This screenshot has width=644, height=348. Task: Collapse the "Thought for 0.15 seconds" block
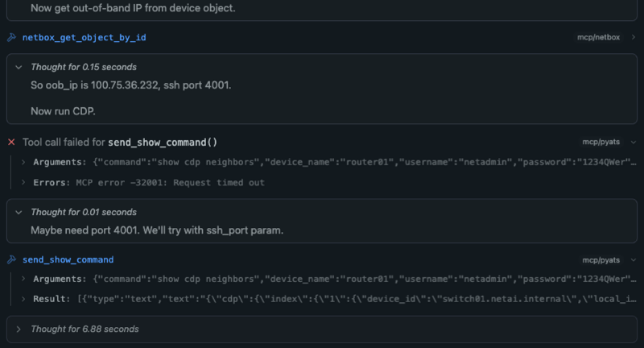(20, 67)
